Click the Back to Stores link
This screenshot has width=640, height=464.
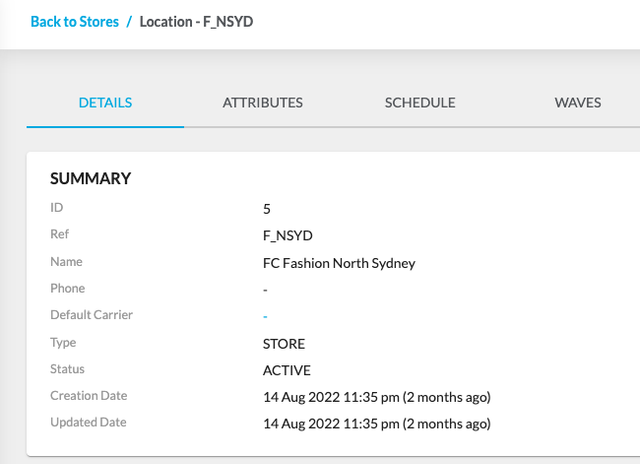(x=74, y=21)
